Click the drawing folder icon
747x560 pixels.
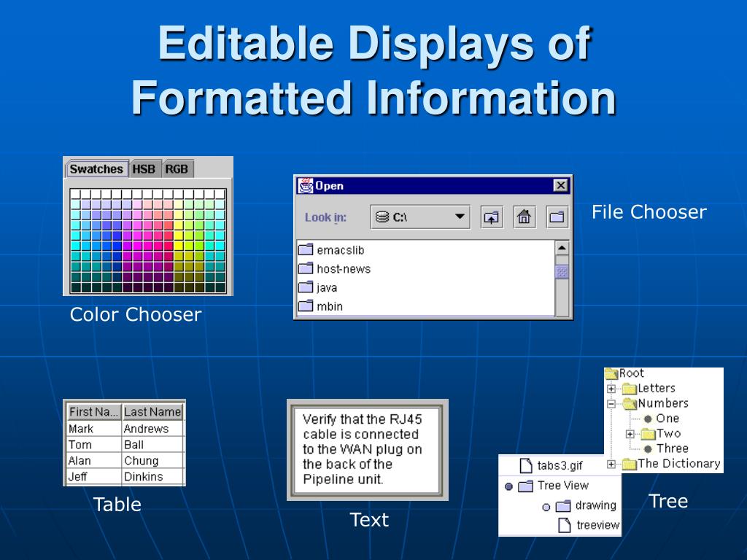563,506
